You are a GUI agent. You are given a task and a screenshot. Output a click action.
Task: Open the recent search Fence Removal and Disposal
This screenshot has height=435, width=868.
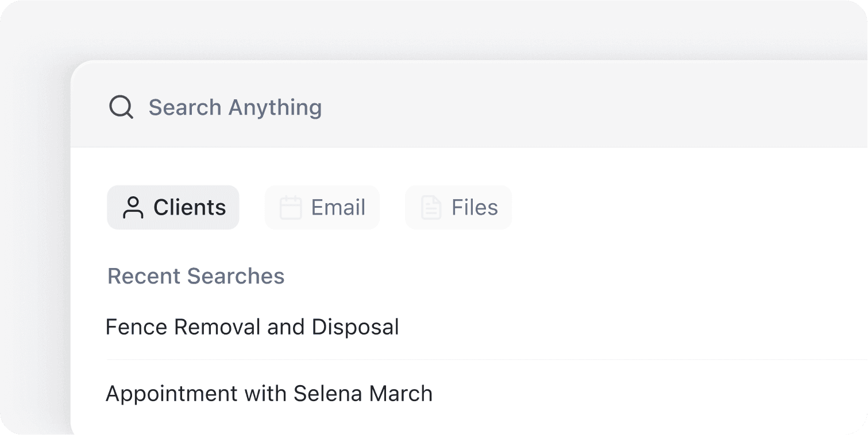[x=252, y=327]
